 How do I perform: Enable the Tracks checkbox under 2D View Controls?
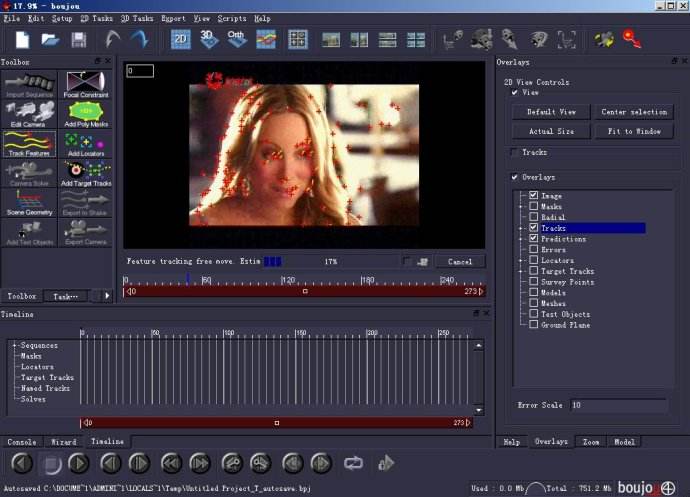click(514, 152)
